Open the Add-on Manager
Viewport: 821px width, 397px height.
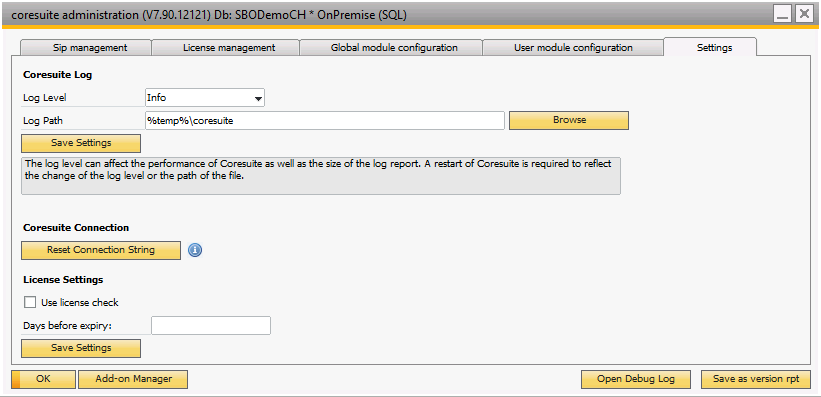(x=133, y=379)
